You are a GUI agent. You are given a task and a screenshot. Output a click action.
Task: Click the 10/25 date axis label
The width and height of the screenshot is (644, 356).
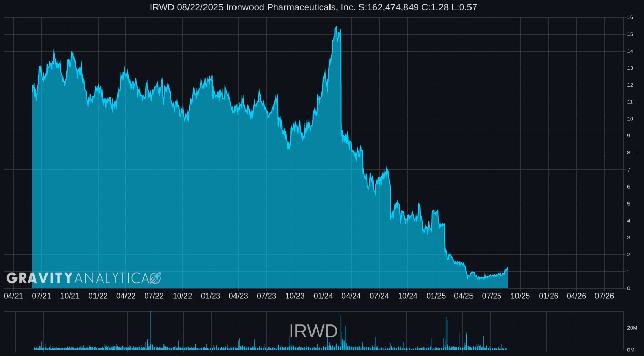coord(520,296)
